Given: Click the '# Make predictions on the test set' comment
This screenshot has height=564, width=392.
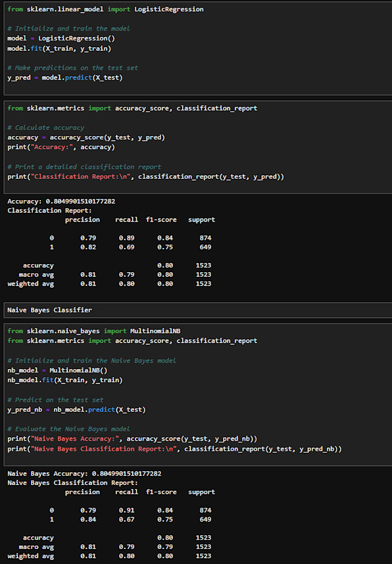Looking at the screenshot, I should 73,67.
